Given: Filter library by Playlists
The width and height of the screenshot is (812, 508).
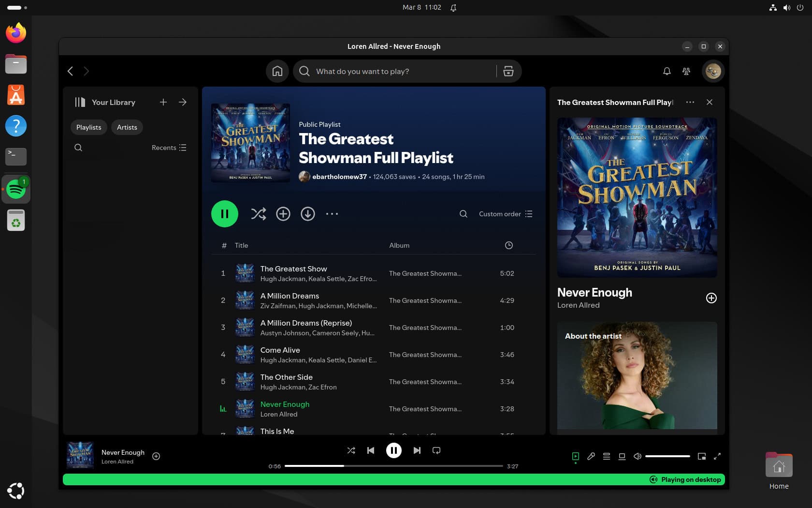Looking at the screenshot, I should 89,127.
